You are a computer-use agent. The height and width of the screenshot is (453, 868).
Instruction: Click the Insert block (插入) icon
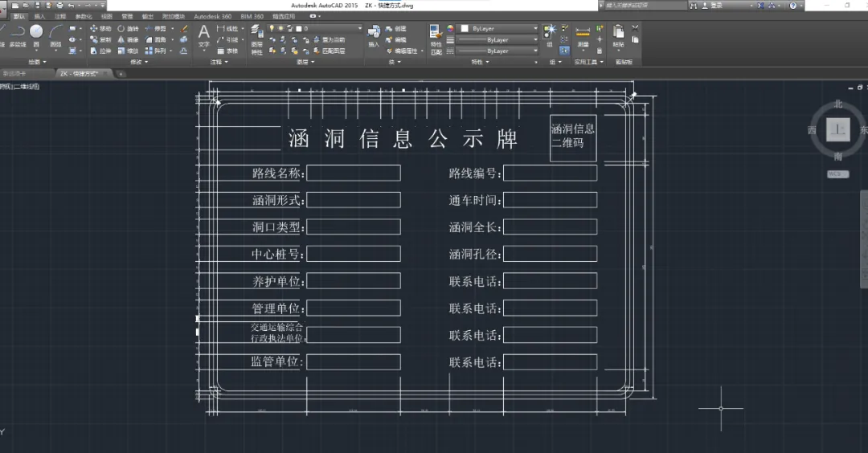375,36
